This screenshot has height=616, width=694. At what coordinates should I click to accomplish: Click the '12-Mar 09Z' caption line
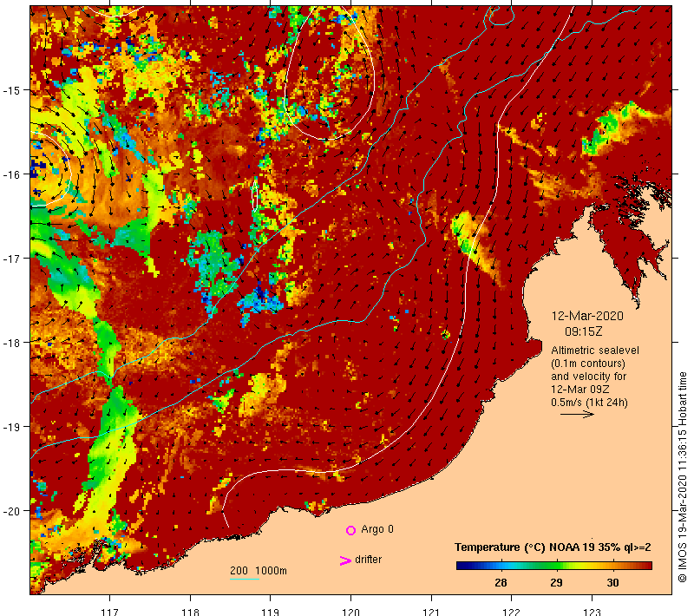579,389
